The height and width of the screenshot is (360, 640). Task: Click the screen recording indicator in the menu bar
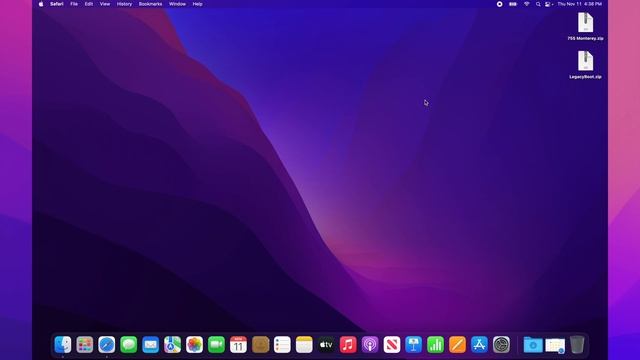(500, 4)
